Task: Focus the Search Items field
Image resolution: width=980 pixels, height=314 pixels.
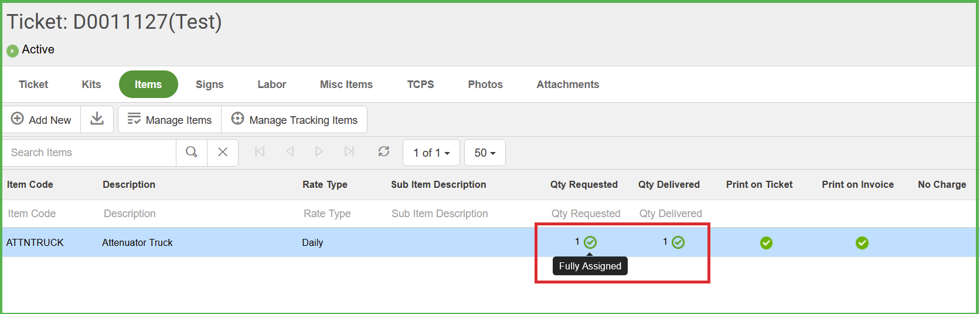Action: coord(90,153)
